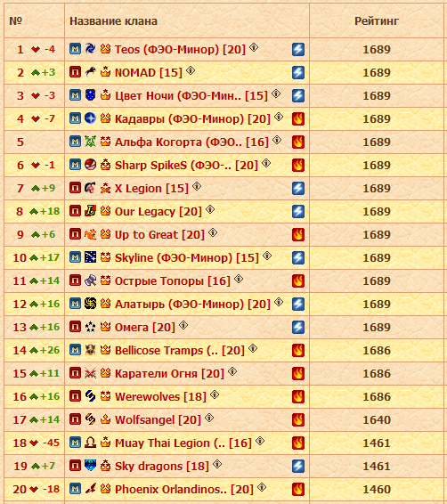The image size is (447, 504).
Task: Open the Wolfsangel [20] clan page
Action: click(x=158, y=419)
